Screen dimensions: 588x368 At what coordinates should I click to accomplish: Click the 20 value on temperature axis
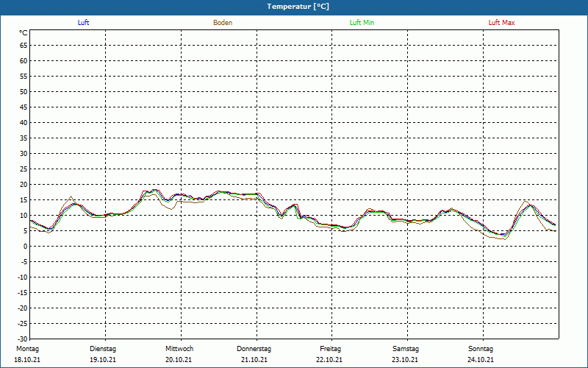tap(24, 185)
